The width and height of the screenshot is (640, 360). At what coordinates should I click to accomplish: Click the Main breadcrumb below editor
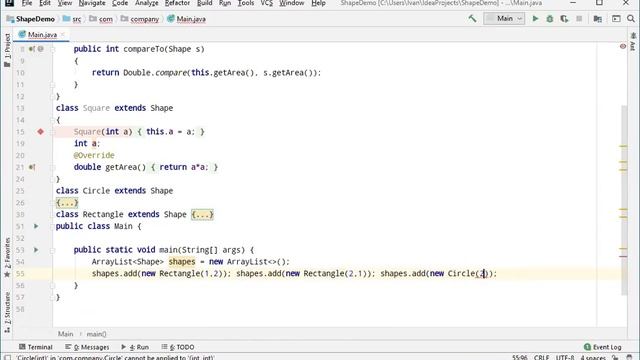(x=65, y=334)
